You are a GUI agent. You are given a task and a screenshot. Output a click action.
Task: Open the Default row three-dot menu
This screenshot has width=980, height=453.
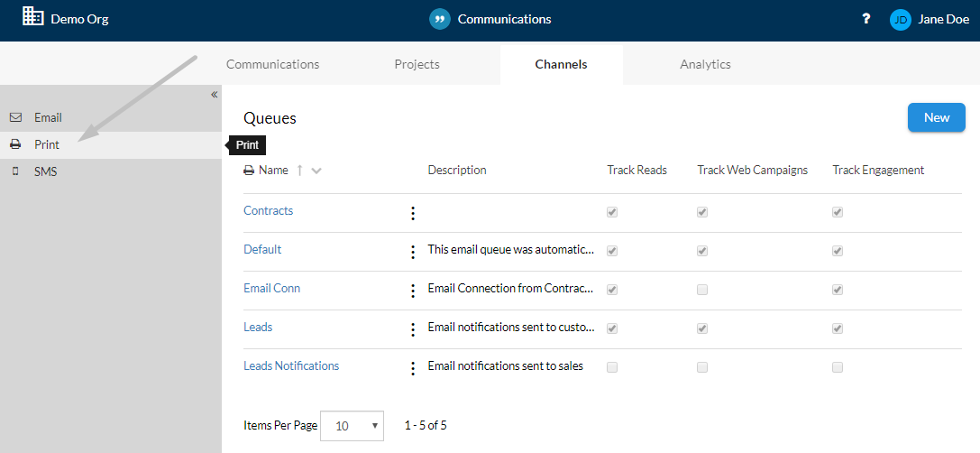pyautogui.click(x=413, y=252)
